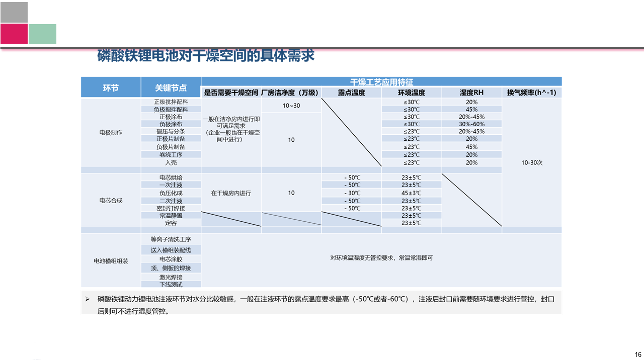Select the 干燥工艺应用特征 header cell
Viewport: 644px width, 362px height.
pyautogui.click(x=381, y=81)
